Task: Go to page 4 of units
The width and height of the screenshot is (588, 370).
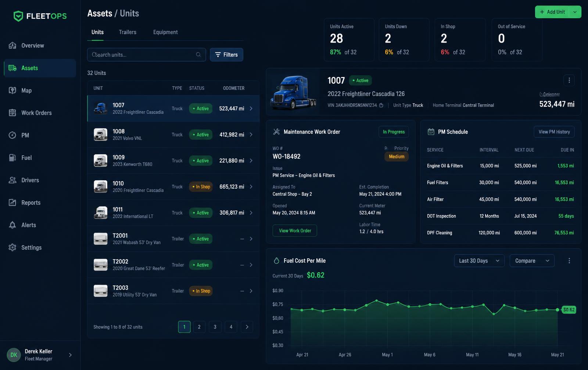Action: click(x=231, y=327)
